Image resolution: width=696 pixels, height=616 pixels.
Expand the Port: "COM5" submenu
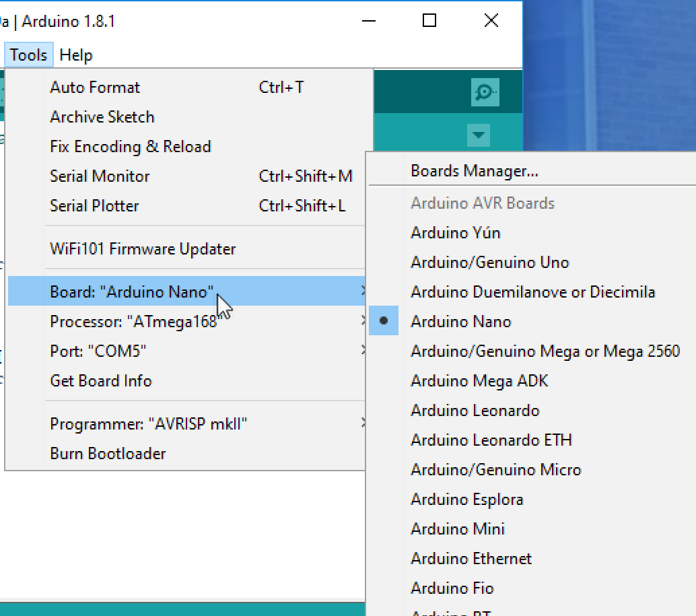[x=186, y=351]
